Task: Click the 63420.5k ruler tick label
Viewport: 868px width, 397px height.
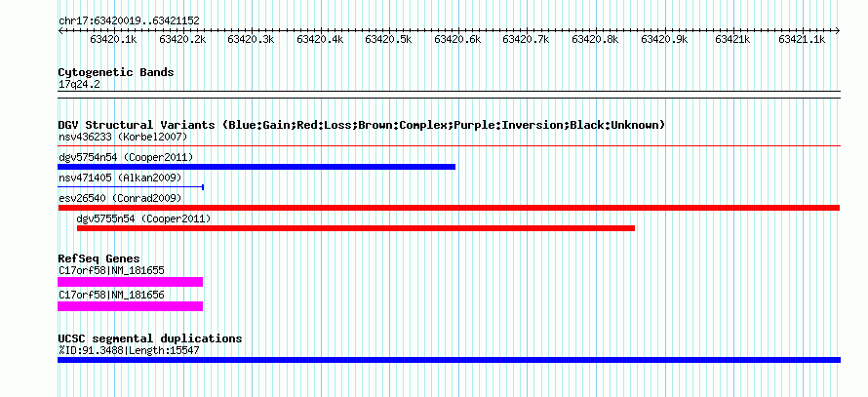Action: [x=388, y=39]
